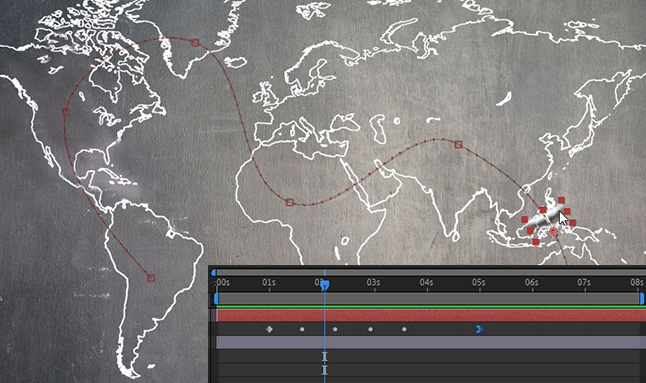
Task: Click the motion path vertex in central Africa
Action: tap(290, 202)
